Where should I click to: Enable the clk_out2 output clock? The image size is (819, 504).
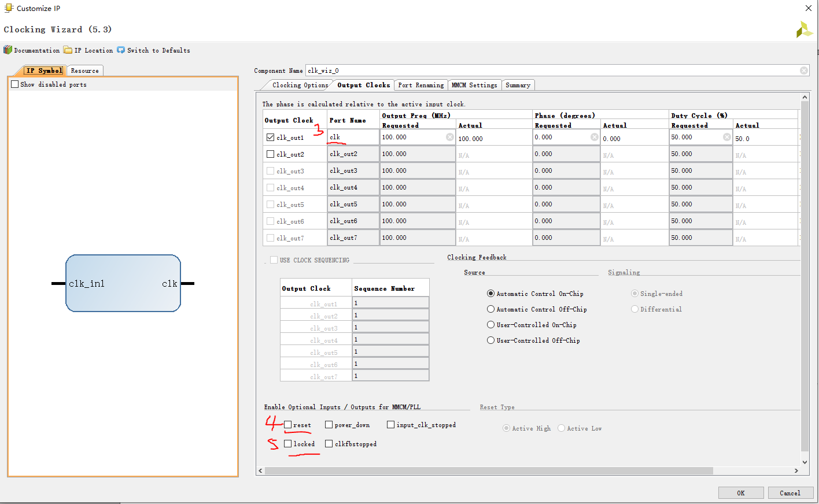[x=270, y=154]
